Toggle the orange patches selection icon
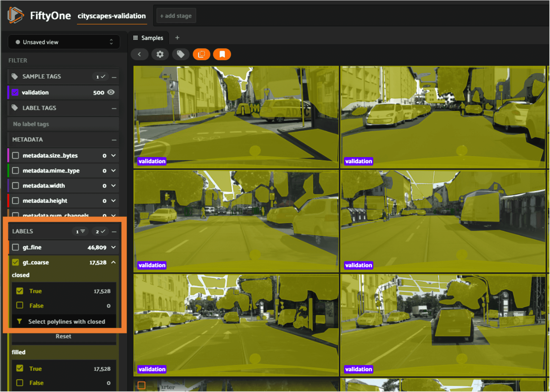Image resolution: width=550 pixels, height=392 pixels. click(x=201, y=54)
